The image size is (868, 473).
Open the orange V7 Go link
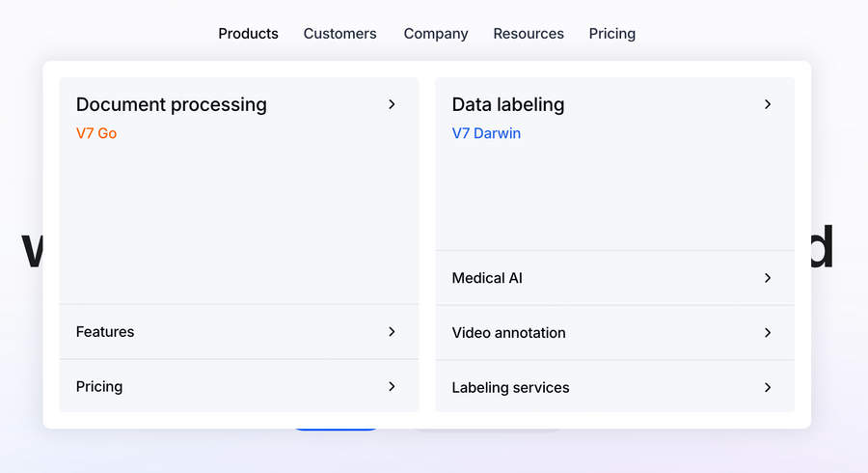coord(96,133)
